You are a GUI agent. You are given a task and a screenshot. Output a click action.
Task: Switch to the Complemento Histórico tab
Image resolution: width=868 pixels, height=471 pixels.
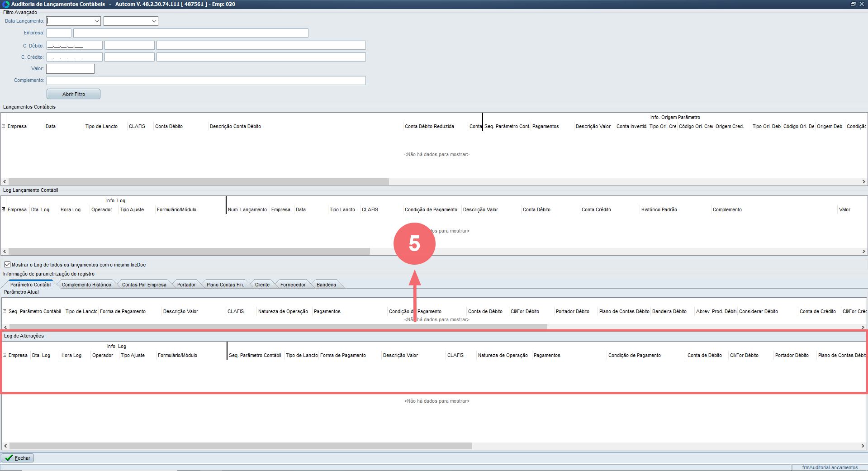[x=86, y=285]
